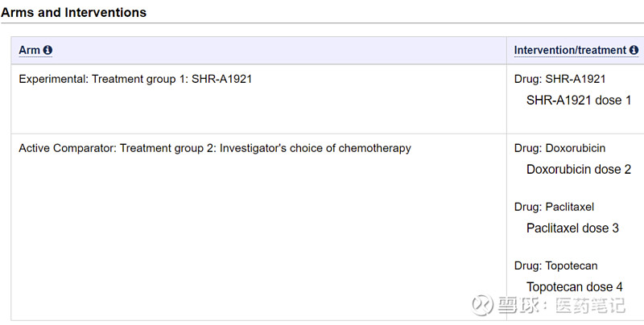Click the Topotecan dose 4 description
644x325 pixels.
tap(574, 286)
